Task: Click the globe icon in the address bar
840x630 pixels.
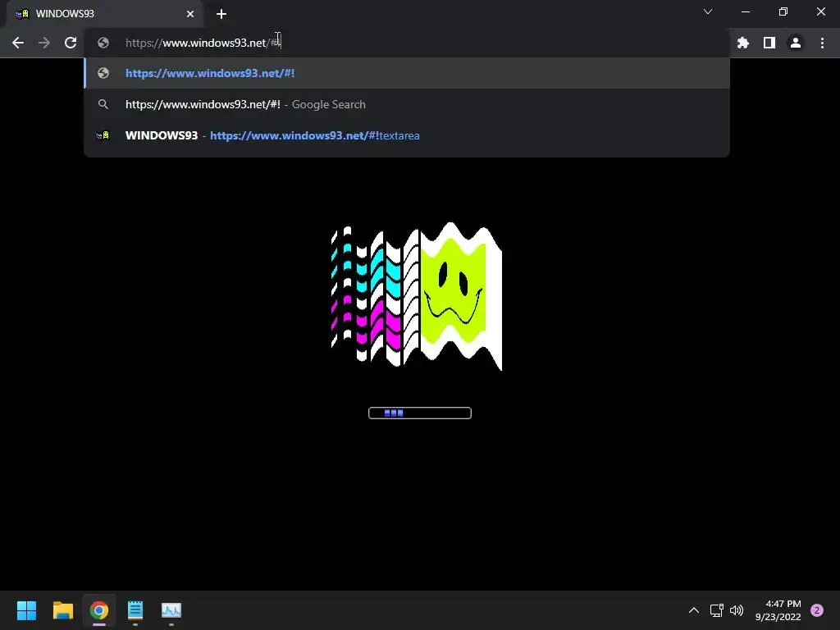Action: tap(103, 43)
